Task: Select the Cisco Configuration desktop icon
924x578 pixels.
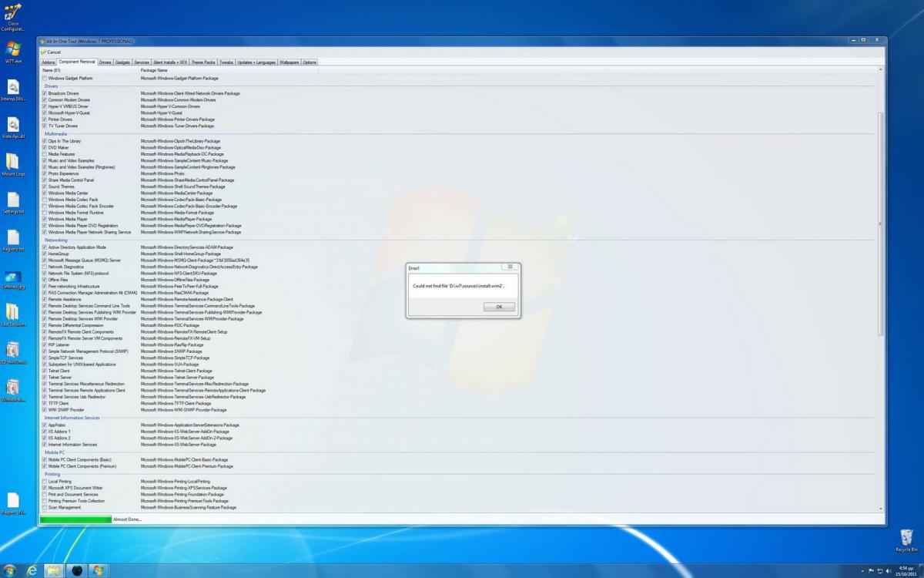Action: click(13, 17)
